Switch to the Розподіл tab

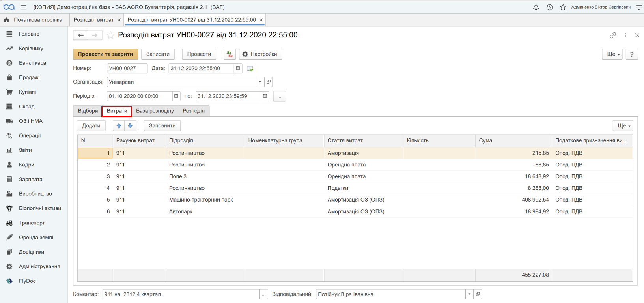(194, 111)
